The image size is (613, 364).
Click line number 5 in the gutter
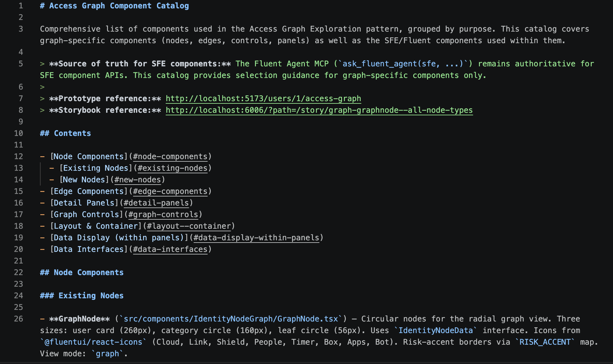(21, 64)
